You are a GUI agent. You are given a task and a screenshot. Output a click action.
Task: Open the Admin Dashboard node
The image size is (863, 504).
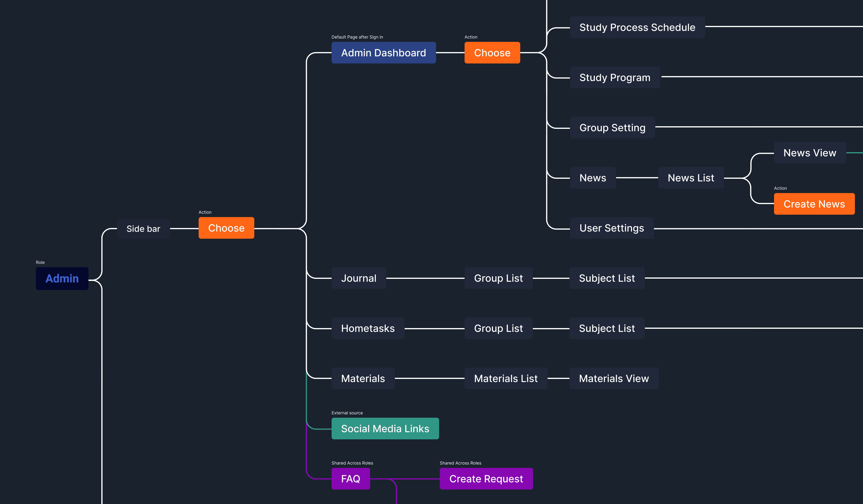point(383,53)
